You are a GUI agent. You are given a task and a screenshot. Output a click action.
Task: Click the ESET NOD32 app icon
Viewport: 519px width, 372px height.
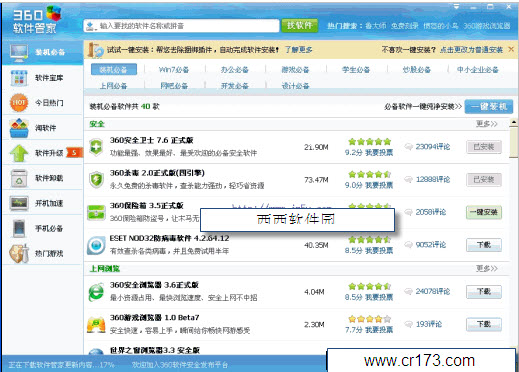96,245
